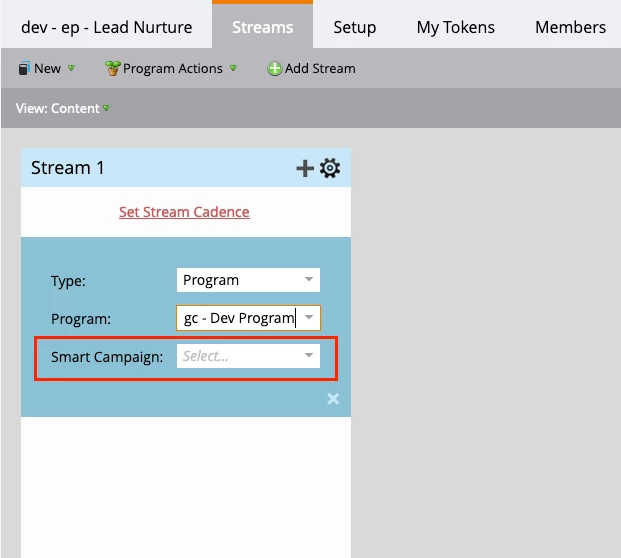Click the Add Stream button label
Viewport: 621px width, 558px height.
coord(320,69)
